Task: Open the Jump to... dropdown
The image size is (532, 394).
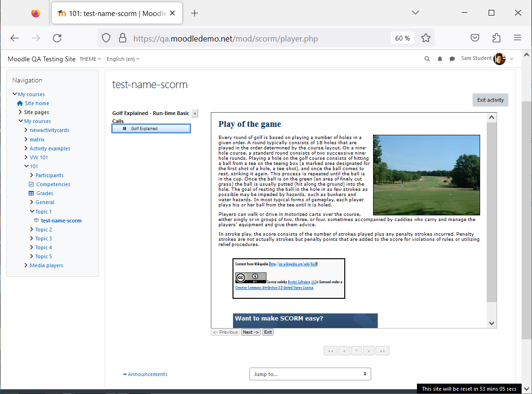Action: 310,374
